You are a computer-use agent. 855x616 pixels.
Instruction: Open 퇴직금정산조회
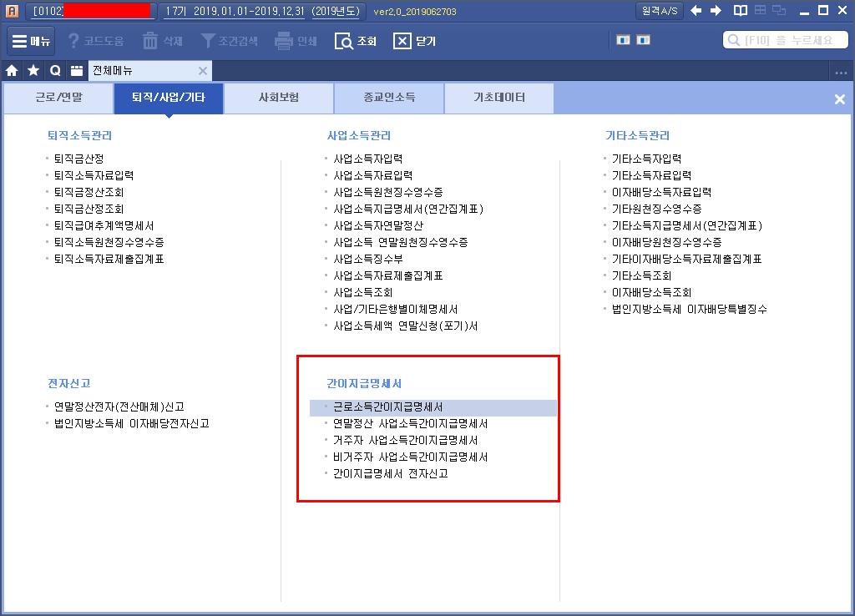(x=89, y=193)
